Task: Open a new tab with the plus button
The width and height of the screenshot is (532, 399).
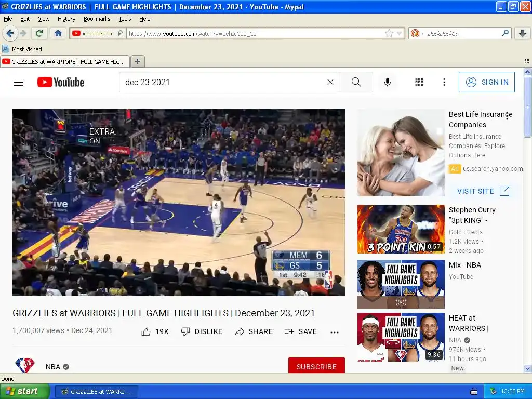Action: coord(137,61)
